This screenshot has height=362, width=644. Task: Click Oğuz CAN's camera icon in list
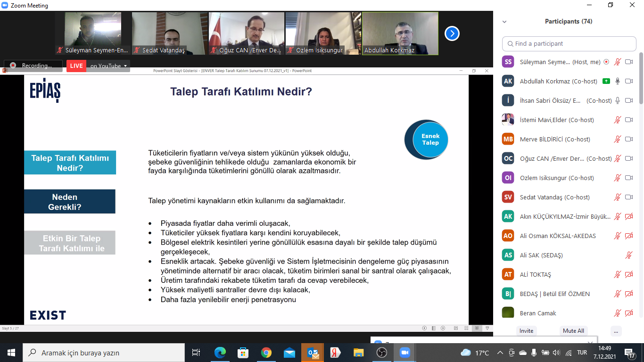pyautogui.click(x=628, y=158)
